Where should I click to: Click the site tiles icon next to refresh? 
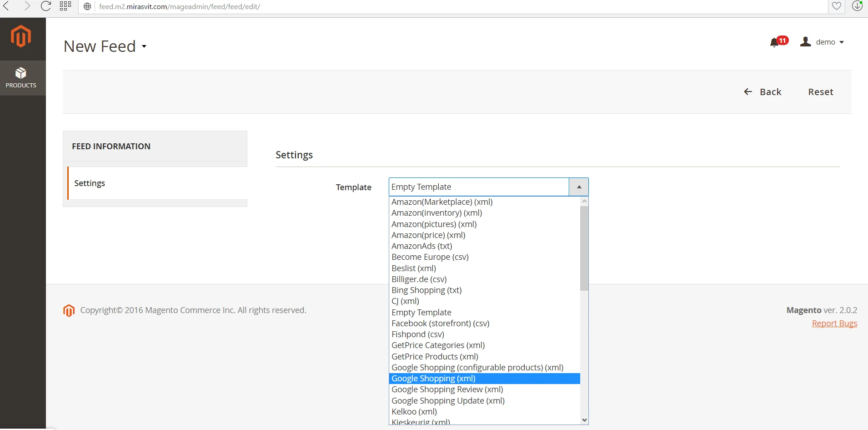pyautogui.click(x=65, y=5)
